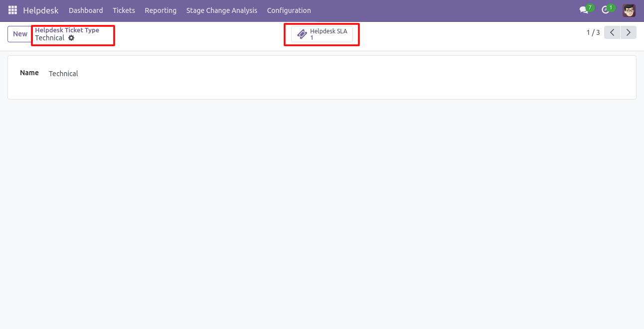Open the Dashboard menu
Image resolution: width=644 pixels, height=329 pixels.
pos(86,10)
